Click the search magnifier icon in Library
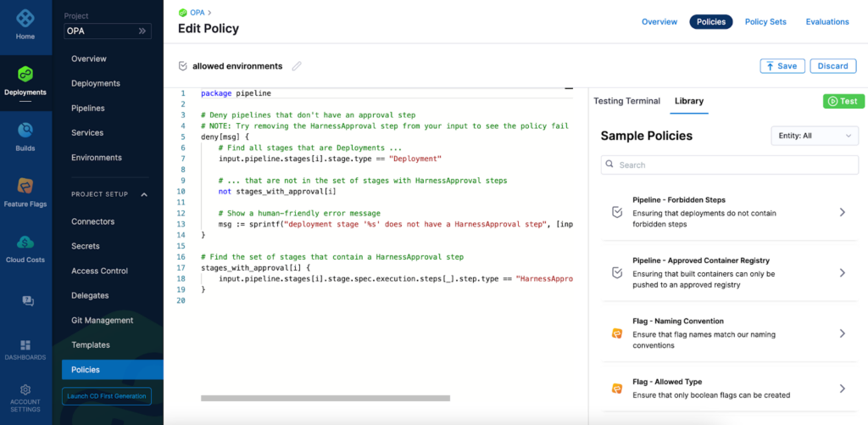Viewport: 868px width, 425px height. [609, 165]
